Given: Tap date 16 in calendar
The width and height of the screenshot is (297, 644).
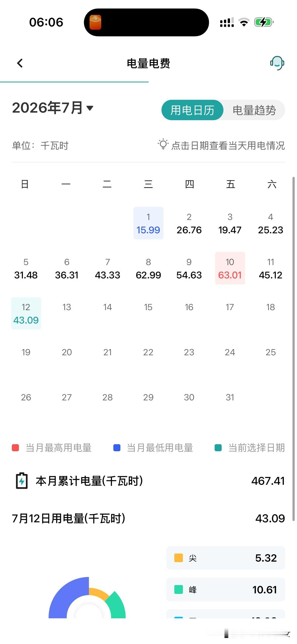Looking at the screenshot, I should point(189,307).
